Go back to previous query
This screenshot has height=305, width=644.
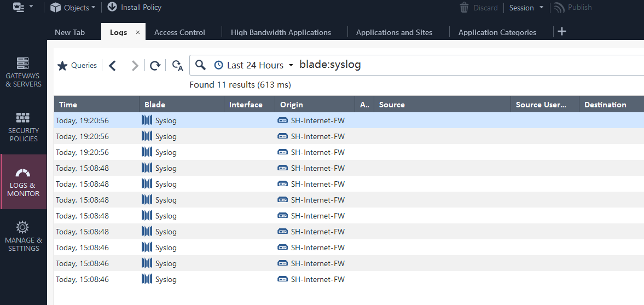coord(113,65)
